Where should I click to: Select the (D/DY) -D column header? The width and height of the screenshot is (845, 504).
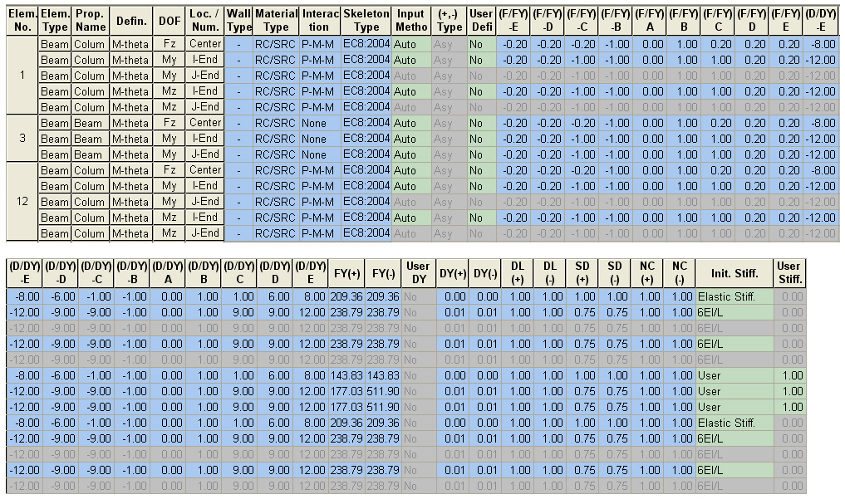click(61, 273)
